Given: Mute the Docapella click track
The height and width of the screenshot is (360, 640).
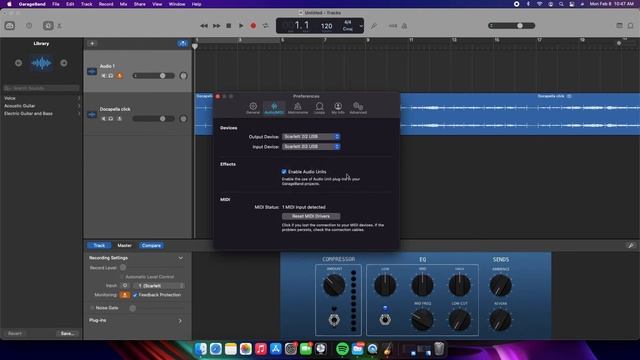Looking at the screenshot, I should (x=104, y=118).
